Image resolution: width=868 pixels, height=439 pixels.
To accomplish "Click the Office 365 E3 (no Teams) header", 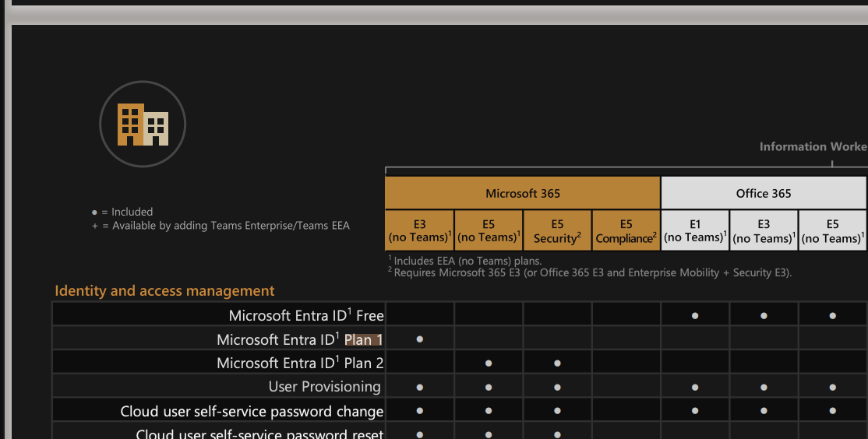I will coord(764,230).
